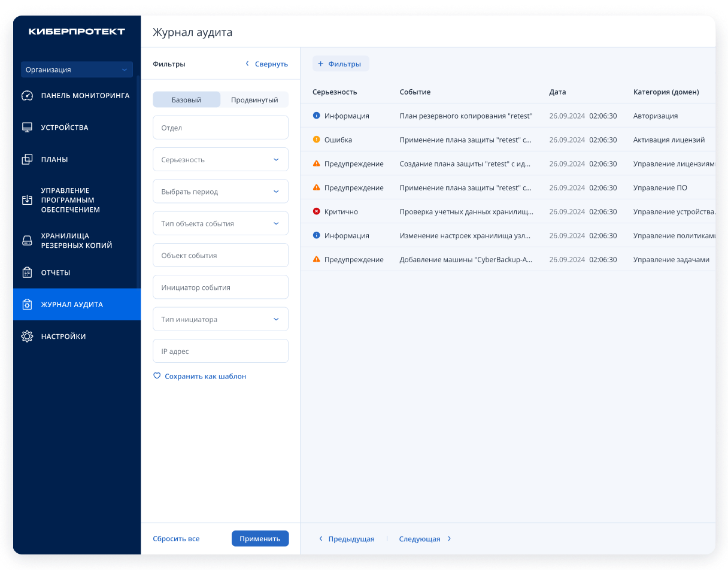The width and height of the screenshot is (728, 570).
Task: Click the blue info icon in the План резервного копирования row
Action: (317, 116)
